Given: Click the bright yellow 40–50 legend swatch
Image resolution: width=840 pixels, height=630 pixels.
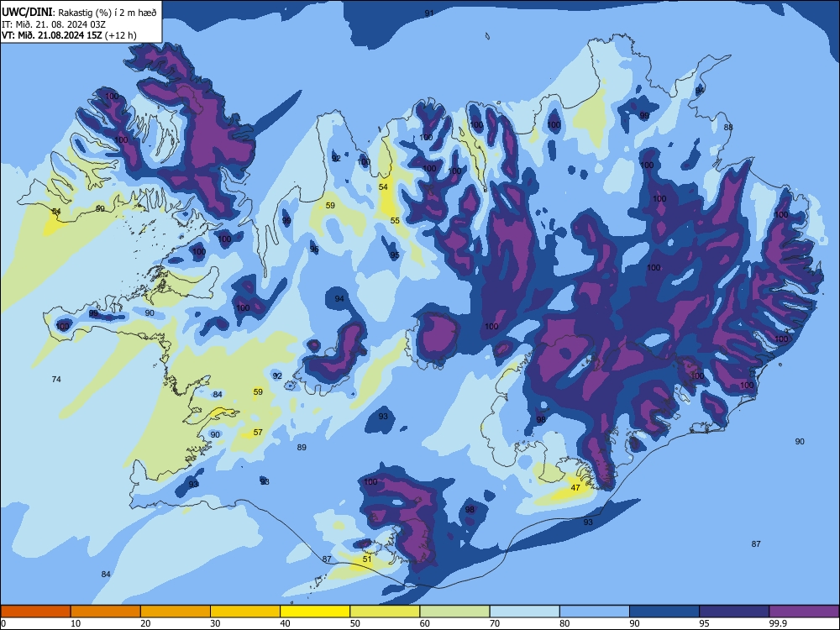Looking at the screenshot, I should [x=315, y=612].
